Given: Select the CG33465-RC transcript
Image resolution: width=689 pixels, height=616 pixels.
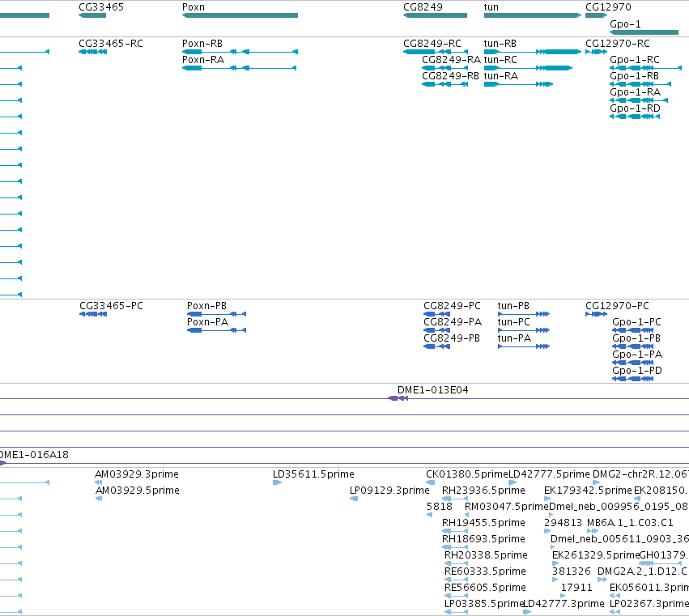Looking at the screenshot, I should coord(93,52).
